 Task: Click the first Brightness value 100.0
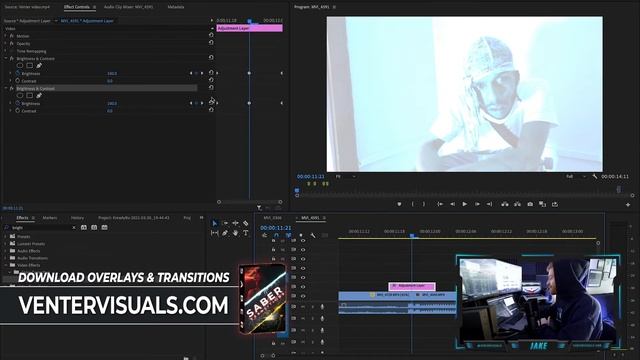click(x=112, y=73)
